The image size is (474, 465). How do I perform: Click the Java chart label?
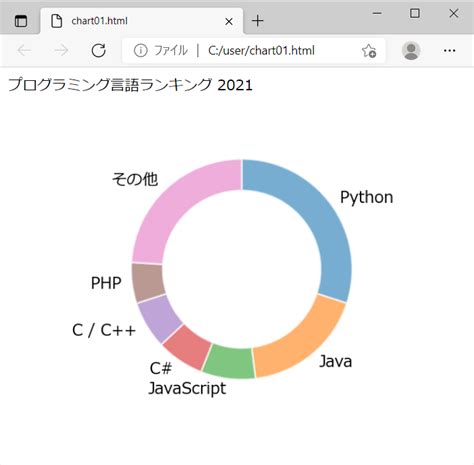click(335, 361)
